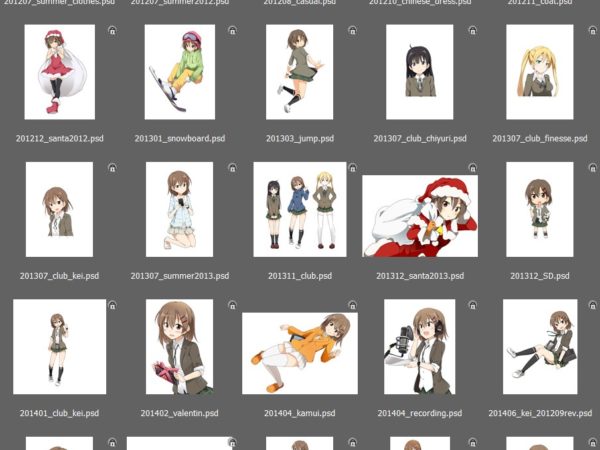
Task: Select the 201401_club_kei.psd thumbnail
Action: [60, 347]
